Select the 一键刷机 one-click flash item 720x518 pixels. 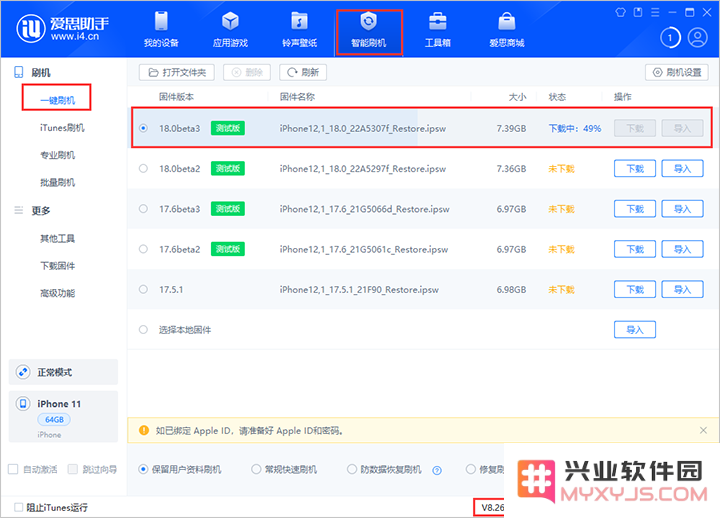tap(57, 100)
